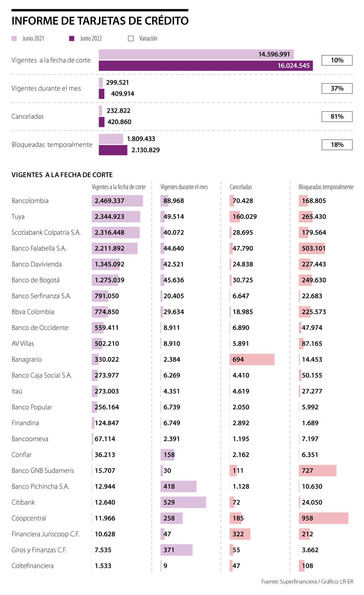Select the Vigentes durante el mes column header
Viewport: 364px width, 595px height.
coord(184,187)
